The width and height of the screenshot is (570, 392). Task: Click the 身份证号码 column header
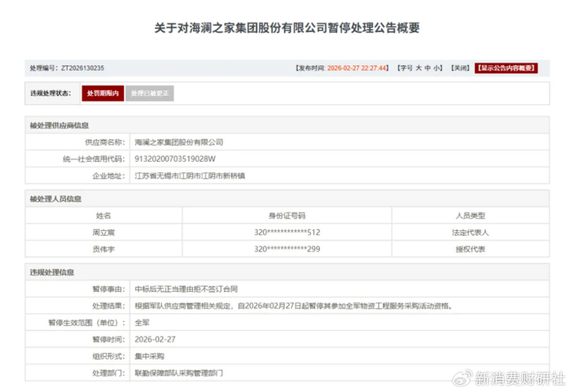(x=287, y=216)
